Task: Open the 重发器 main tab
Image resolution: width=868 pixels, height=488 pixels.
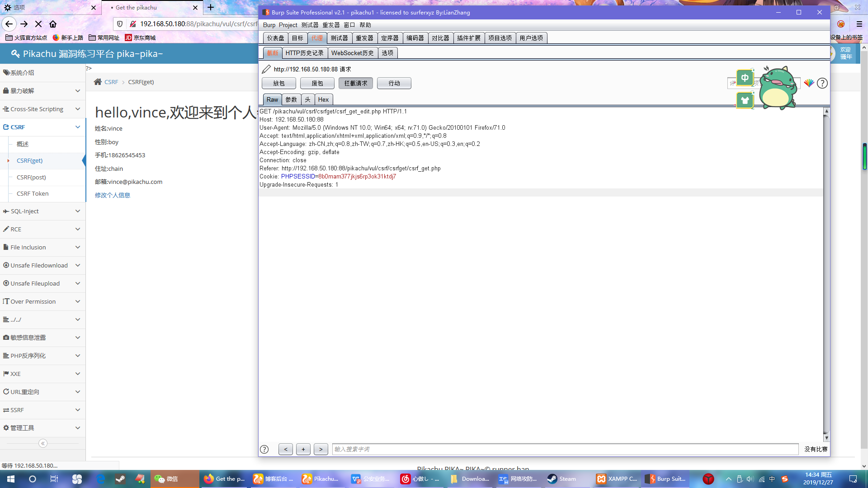Action: (x=364, y=38)
